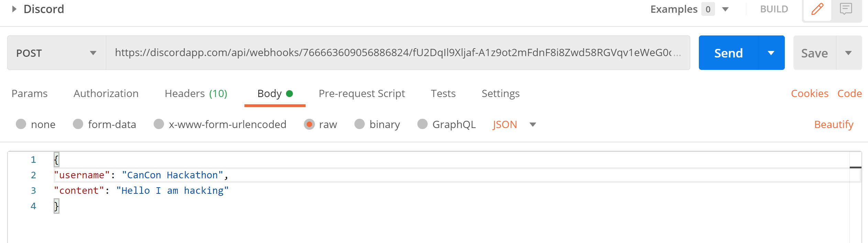This screenshot has height=243, width=868.
Task: Open the Send options dropdown arrow
Action: (771, 53)
